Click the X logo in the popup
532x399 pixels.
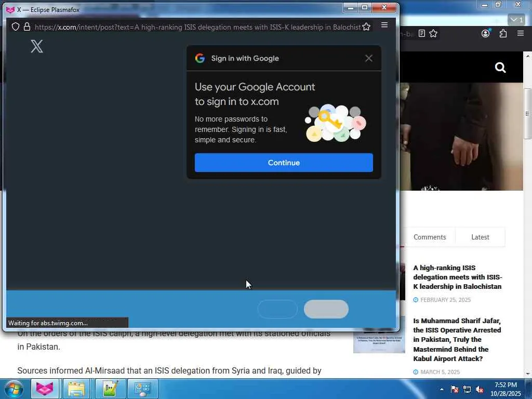[x=37, y=46]
